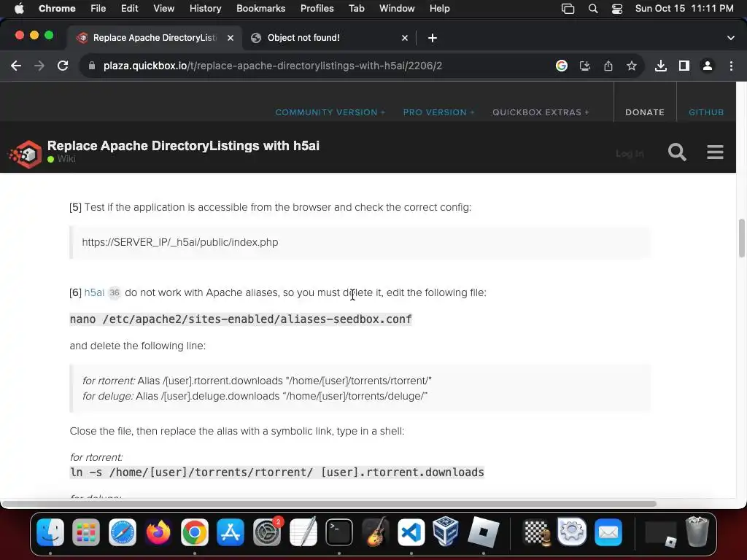Image resolution: width=747 pixels, height=560 pixels.
Task: Follow the h5ai hyperlink
Action: [x=94, y=292]
